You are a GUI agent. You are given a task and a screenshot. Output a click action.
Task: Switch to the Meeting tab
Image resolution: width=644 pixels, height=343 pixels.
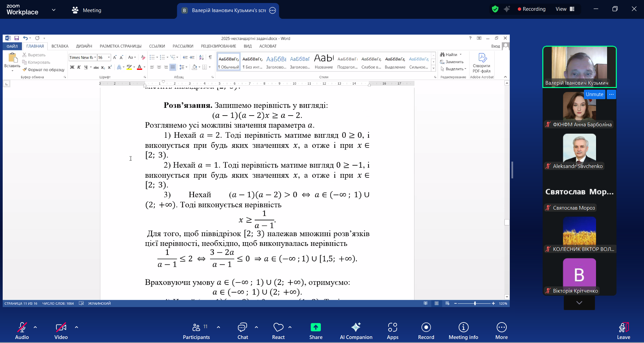pyautogui.click(x=87, y=10)
